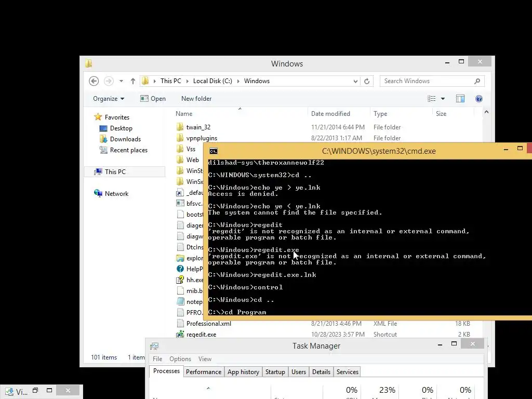The width and height of the screenshot is (532, 399).
Task: Select the explorer application icon
Action: (x=180, y=258)
